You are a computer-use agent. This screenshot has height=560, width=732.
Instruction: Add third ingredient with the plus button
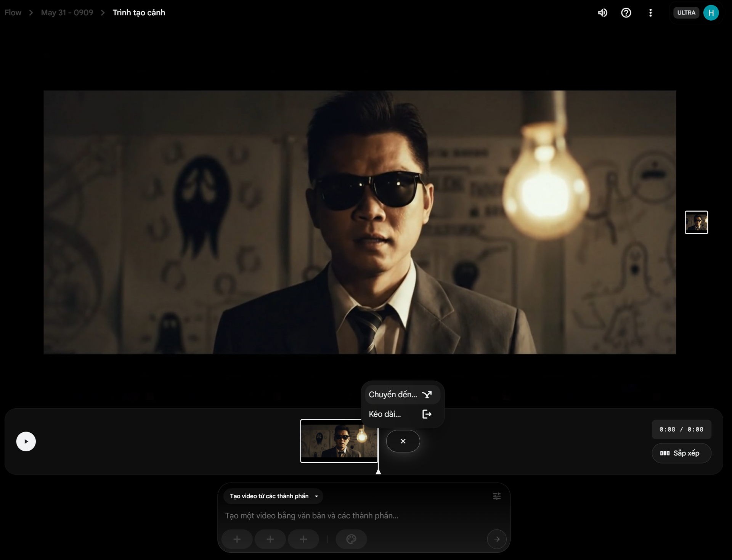point(303,539)
